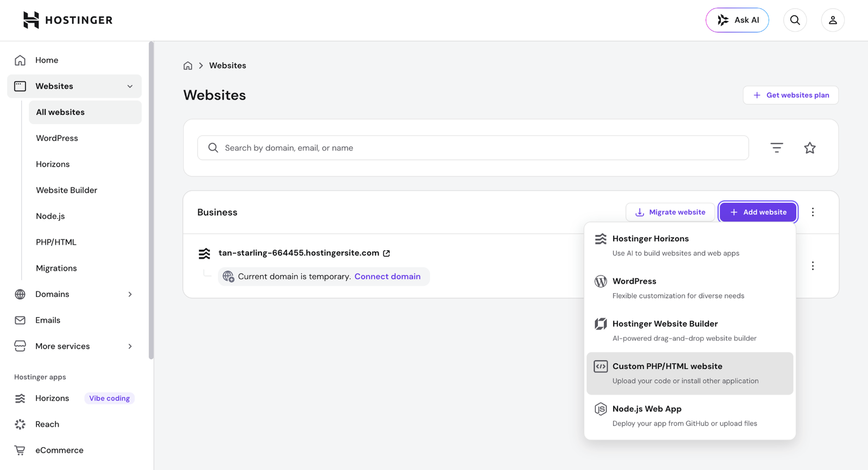Select Node.js Web App option
Image resolution: width=868 pixels, height=470 pixels.
tap(690, 416)
